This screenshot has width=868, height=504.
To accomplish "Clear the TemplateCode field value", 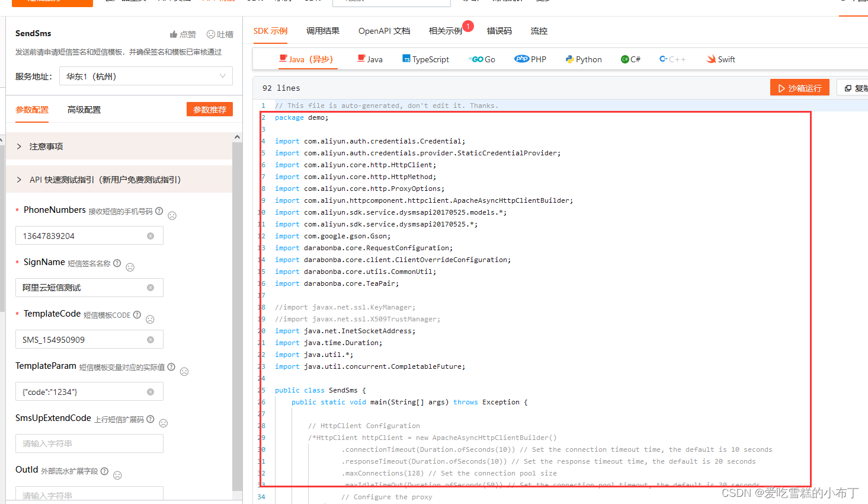I will click(x=150, y=340).
